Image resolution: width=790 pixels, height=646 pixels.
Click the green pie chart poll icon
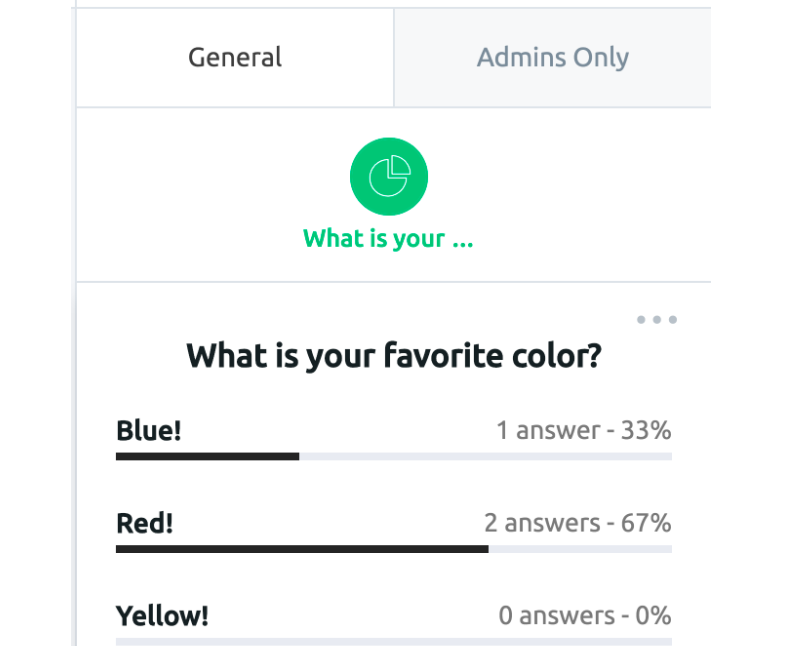[388, 176]
